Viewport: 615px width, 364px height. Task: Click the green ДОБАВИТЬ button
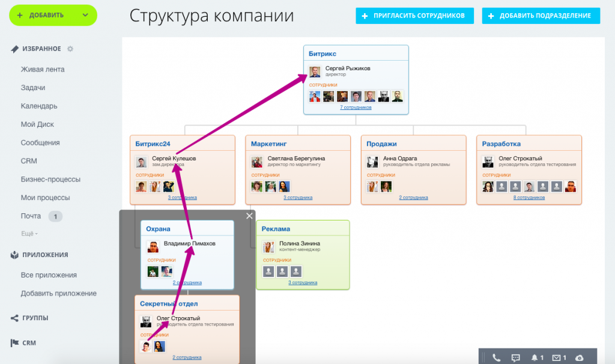[x=53, y=15]
